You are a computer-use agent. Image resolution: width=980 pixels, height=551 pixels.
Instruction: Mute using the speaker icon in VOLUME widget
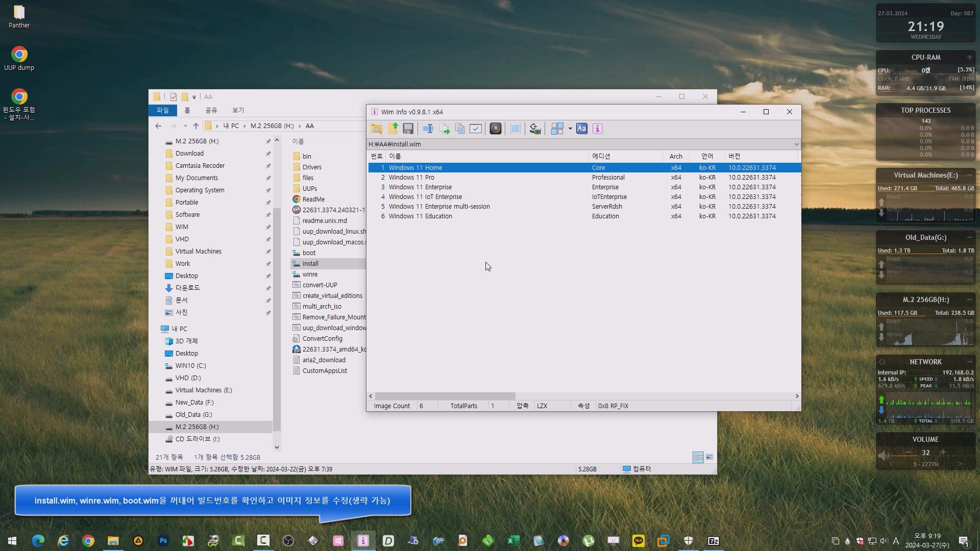click(884, 455)
